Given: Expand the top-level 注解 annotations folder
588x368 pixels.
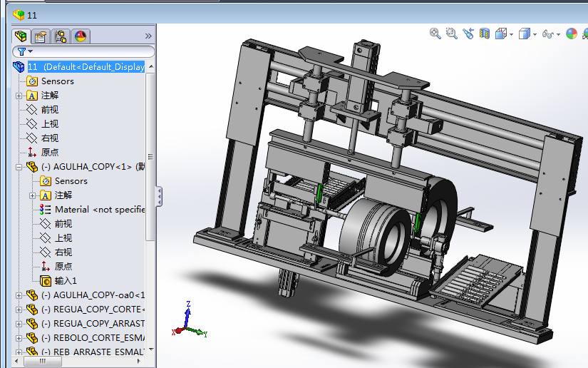Looking at the screenshot, I should pos(19,96).
